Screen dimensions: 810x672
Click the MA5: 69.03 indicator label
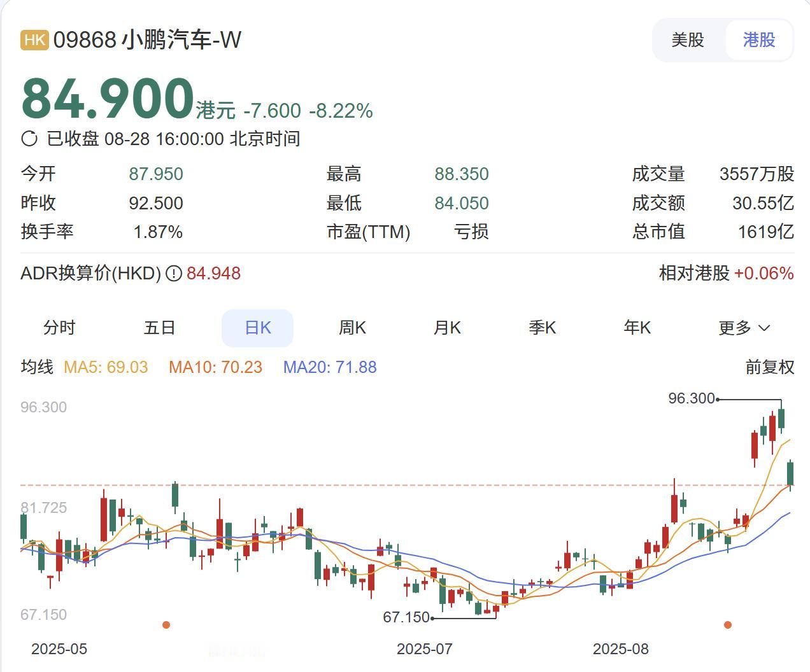106,367
